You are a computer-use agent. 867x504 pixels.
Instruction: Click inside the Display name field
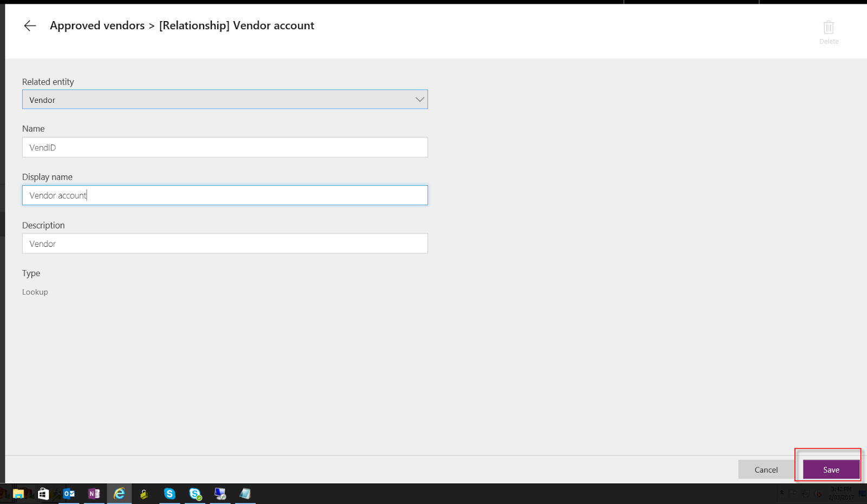click(x=225, y=195)
